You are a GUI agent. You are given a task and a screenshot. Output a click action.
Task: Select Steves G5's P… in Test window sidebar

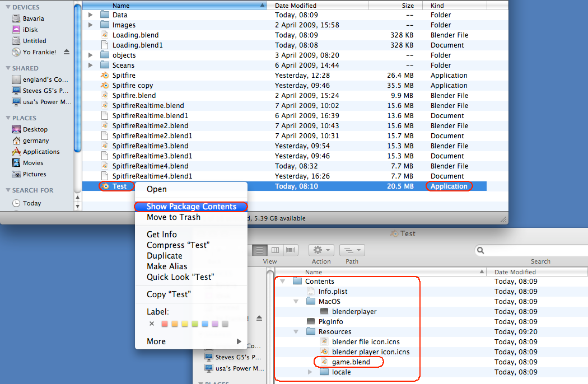(234, 357)
